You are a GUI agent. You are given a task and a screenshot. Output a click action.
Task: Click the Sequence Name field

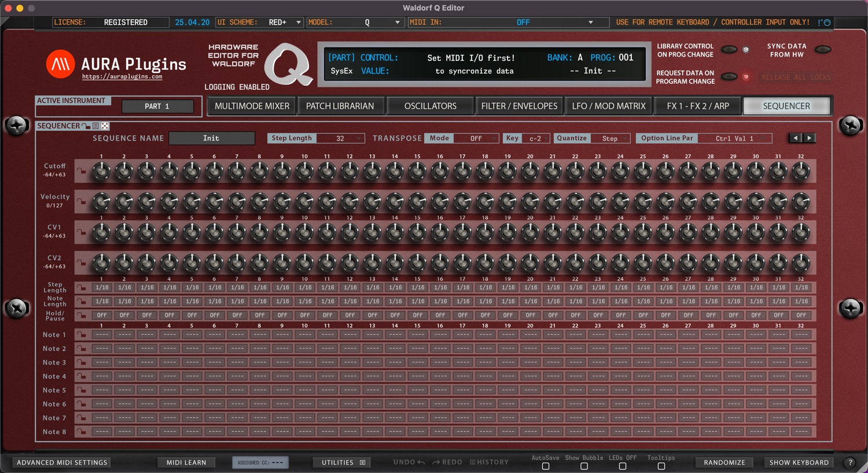click(211, 138)
